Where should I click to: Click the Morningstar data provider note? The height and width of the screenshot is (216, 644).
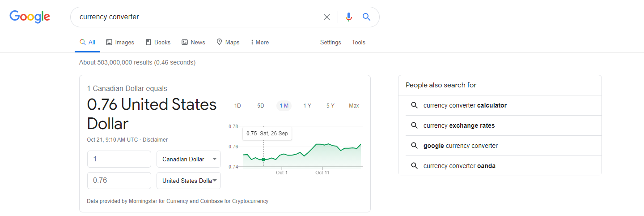(x=178, y=201)
